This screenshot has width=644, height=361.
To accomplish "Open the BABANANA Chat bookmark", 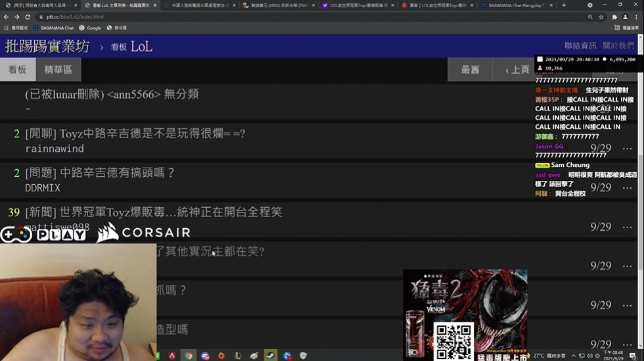I will click(53, 28).
